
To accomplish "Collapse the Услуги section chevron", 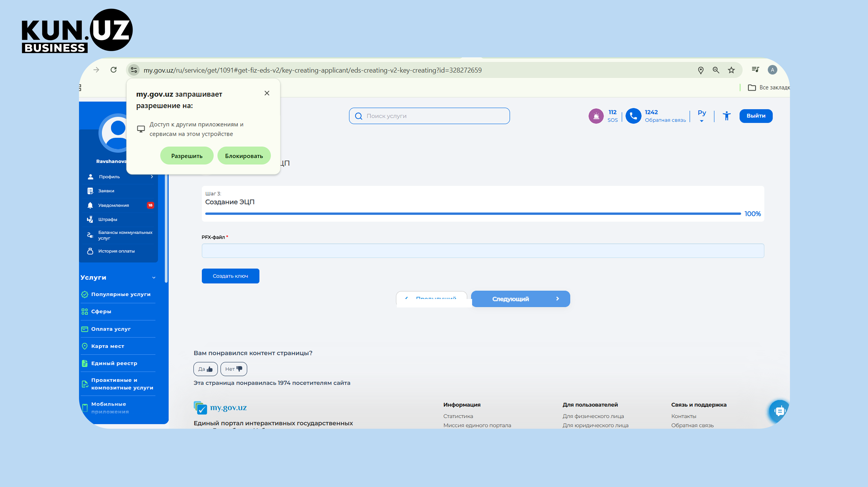I will tap(154, 278).
